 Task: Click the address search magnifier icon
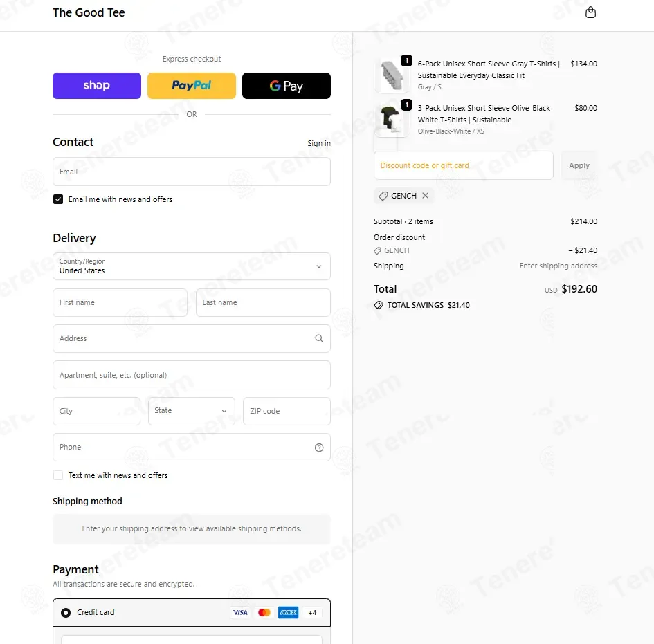tap(319, 339)
